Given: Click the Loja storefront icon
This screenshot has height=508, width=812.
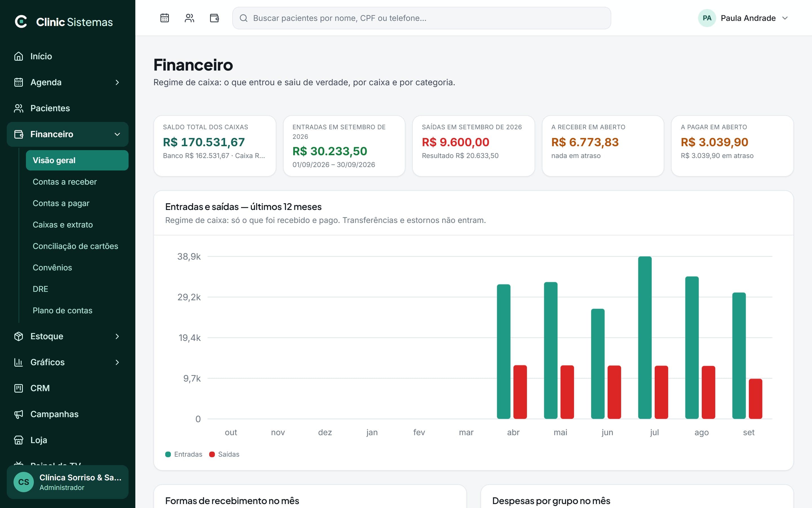Looking at the screenshot, I should point(19,440).
